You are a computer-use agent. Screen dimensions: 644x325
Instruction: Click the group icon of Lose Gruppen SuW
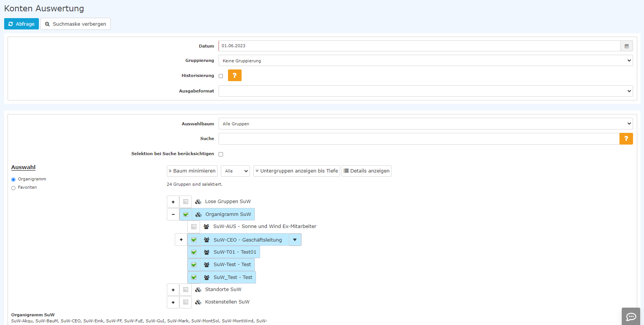198,202
